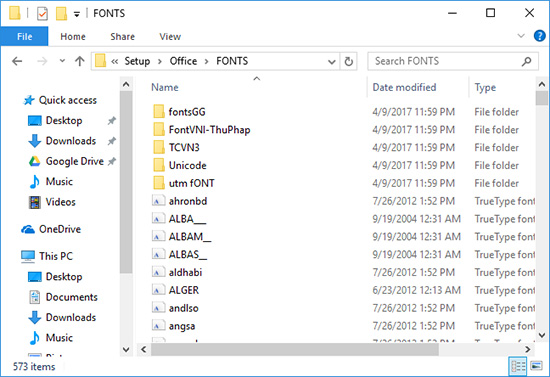550x377 pixels.
Task: Open Desktop under This PC
Action: [x=55, y=277]
